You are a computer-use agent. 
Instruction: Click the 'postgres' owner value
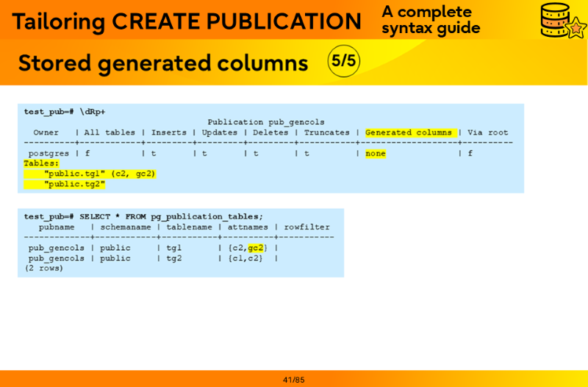click(x=49, y=154)
